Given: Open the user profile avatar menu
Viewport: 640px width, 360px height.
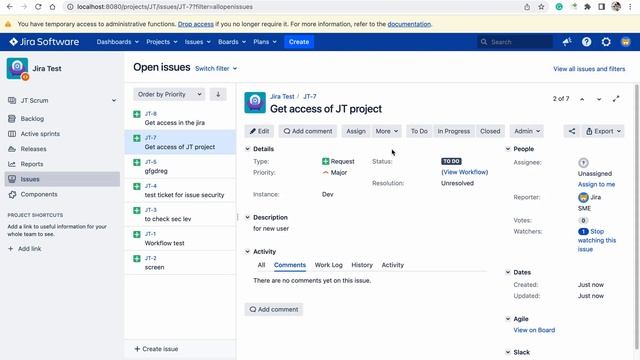Looking at the screenshot, I should tap(625, 42).
